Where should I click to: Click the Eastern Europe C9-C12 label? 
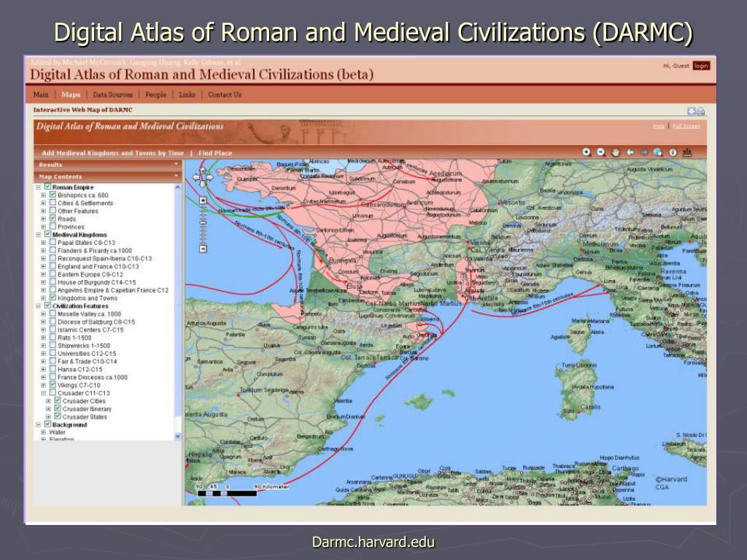[90, 274]
